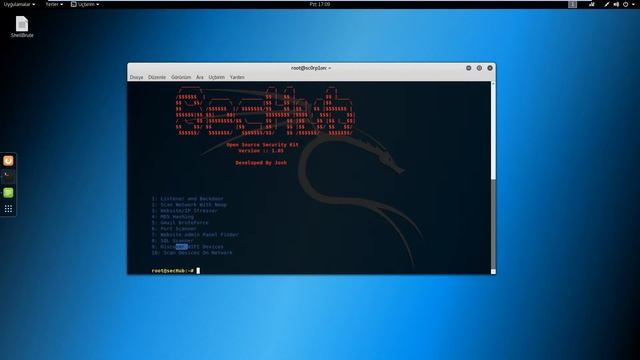Image resolution: width=640 pixels, height=360 pixels.
Task: Open the Yardım menu in terminal
Action: [x=237, y=77]
